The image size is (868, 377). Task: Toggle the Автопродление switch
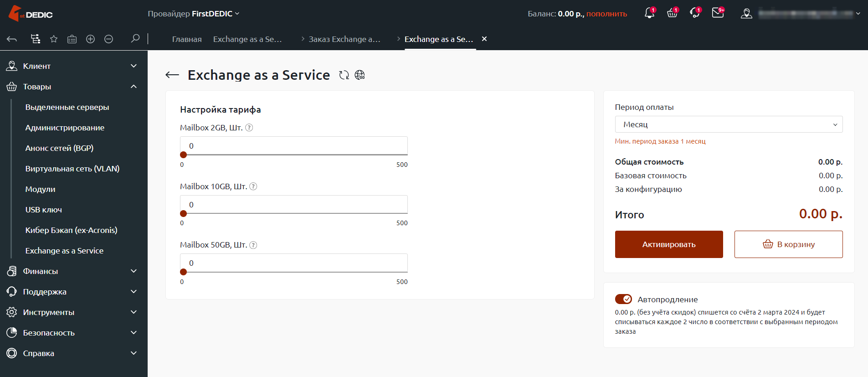623,299
